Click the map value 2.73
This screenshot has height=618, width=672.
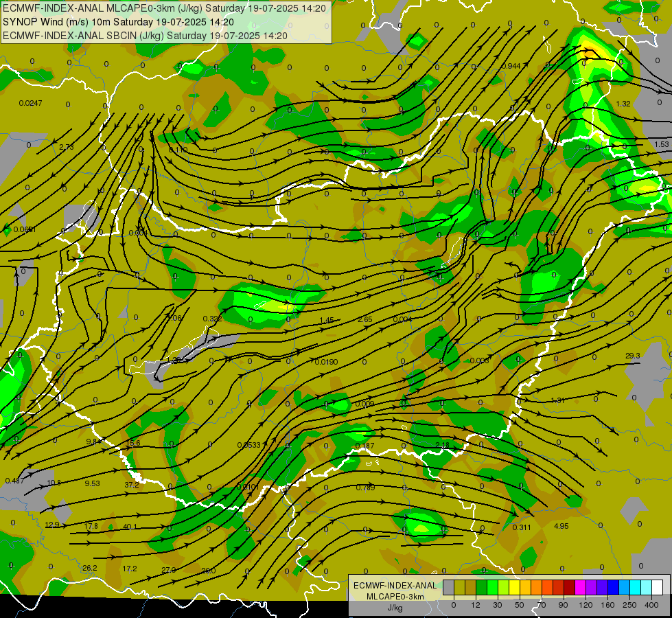[x=67, y=147]
